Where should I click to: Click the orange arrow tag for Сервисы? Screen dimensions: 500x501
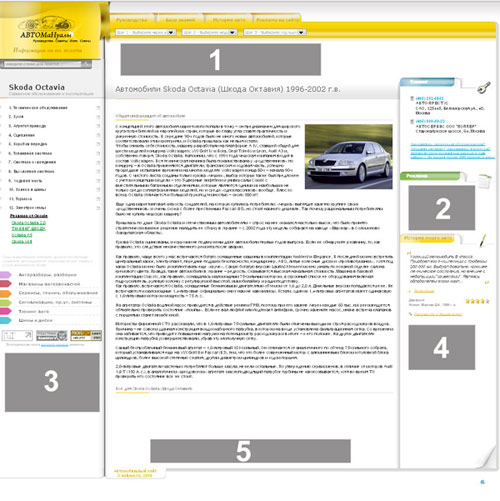(5, 294)
